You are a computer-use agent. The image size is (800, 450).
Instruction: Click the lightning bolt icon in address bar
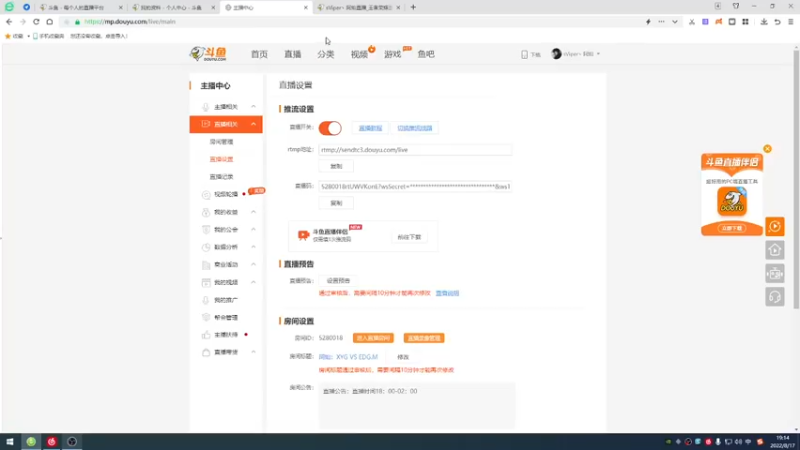(x=648, y=21)
